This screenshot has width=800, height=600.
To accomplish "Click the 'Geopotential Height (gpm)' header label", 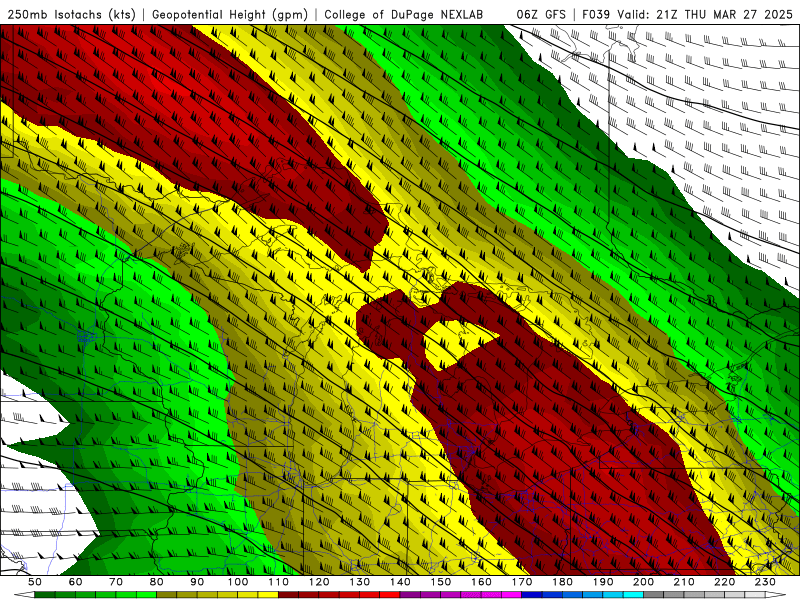I will (x=228, y=14).
